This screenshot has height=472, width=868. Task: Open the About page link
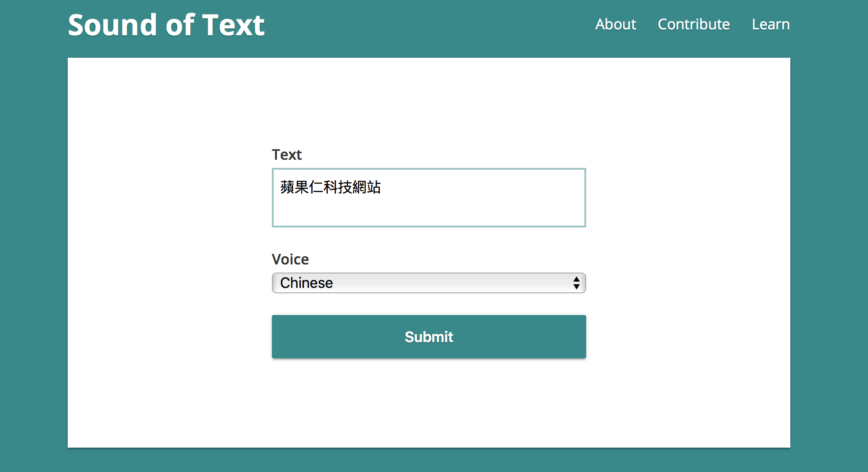coord(615,24)
